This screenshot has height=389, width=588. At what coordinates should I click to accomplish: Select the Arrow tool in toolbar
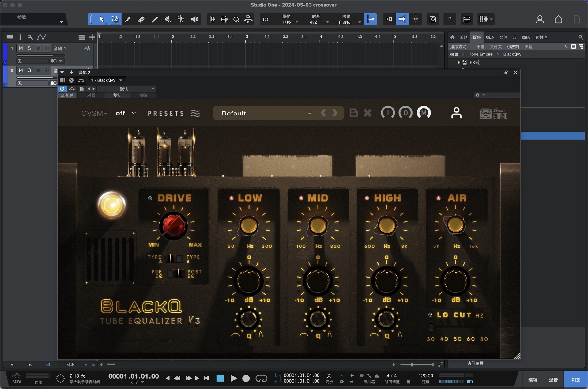[102, 19]
